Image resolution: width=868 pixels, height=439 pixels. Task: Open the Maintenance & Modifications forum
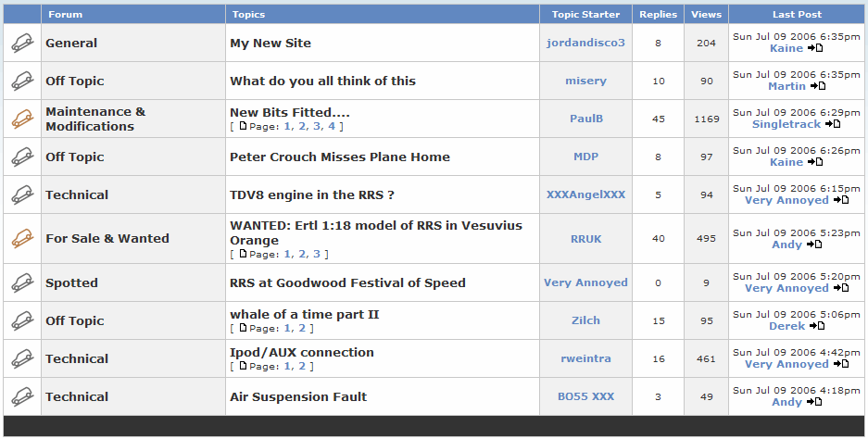click(95, 119)
